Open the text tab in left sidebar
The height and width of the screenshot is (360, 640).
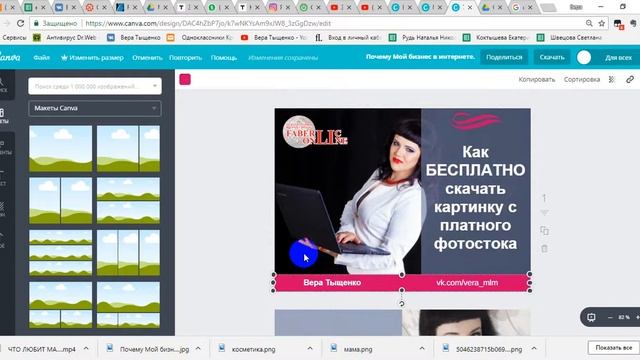2,178
